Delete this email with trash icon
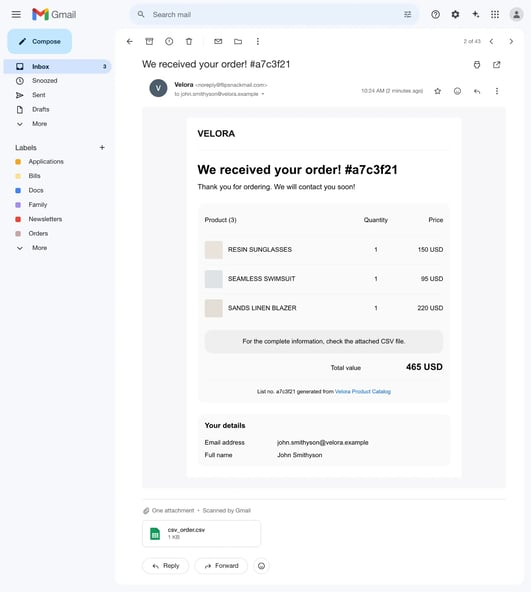This screenshot has width=531, height=592. click(189, 42)
